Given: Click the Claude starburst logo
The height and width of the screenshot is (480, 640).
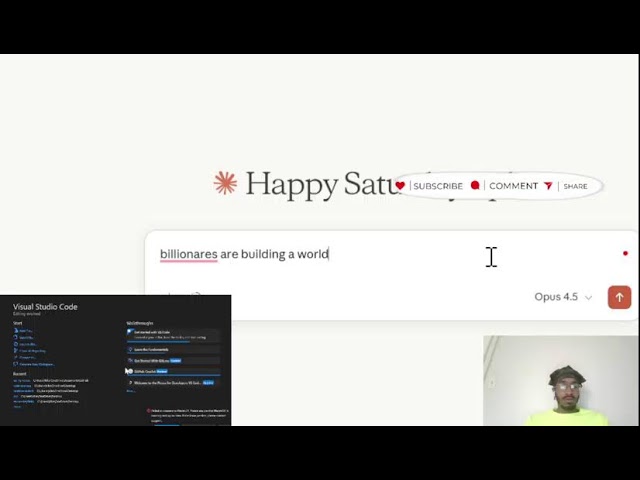Looking at the screenshot, I should [225, 183].
